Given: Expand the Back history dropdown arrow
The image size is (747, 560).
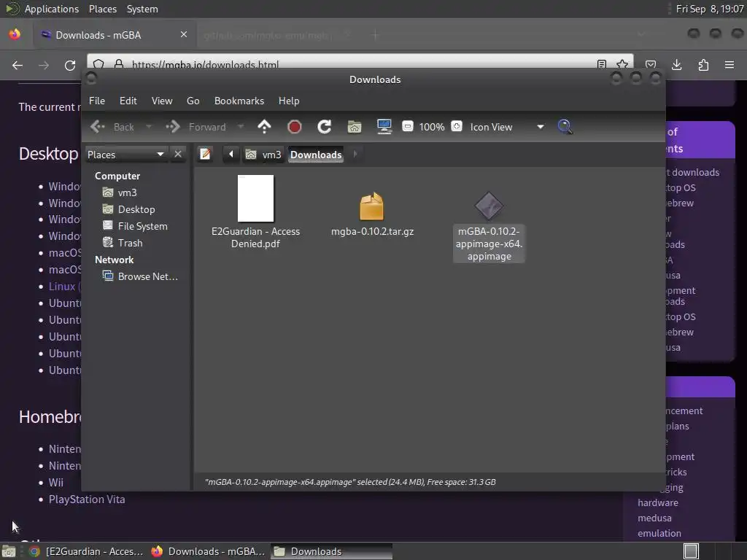Looking at the screenshot, I should tap(149, 127).
